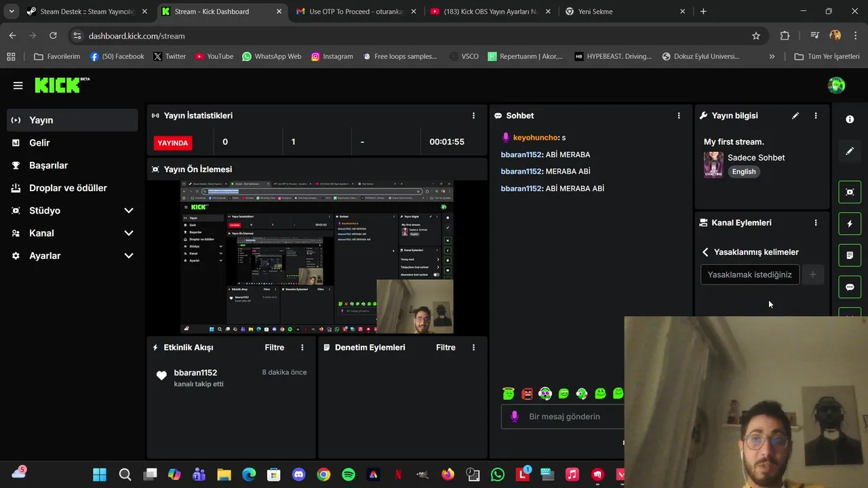
Task: Click the Sadece Sohbet category thumbnail
Action: [x=713, y=164]
